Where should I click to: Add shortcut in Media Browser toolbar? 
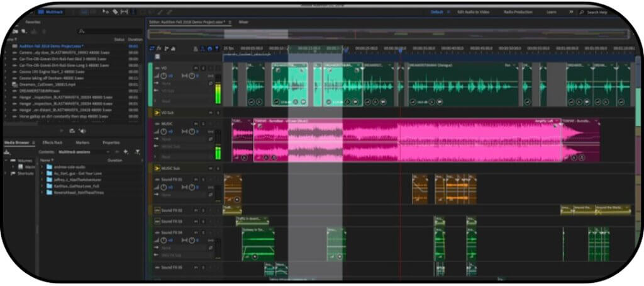[126, 152]
